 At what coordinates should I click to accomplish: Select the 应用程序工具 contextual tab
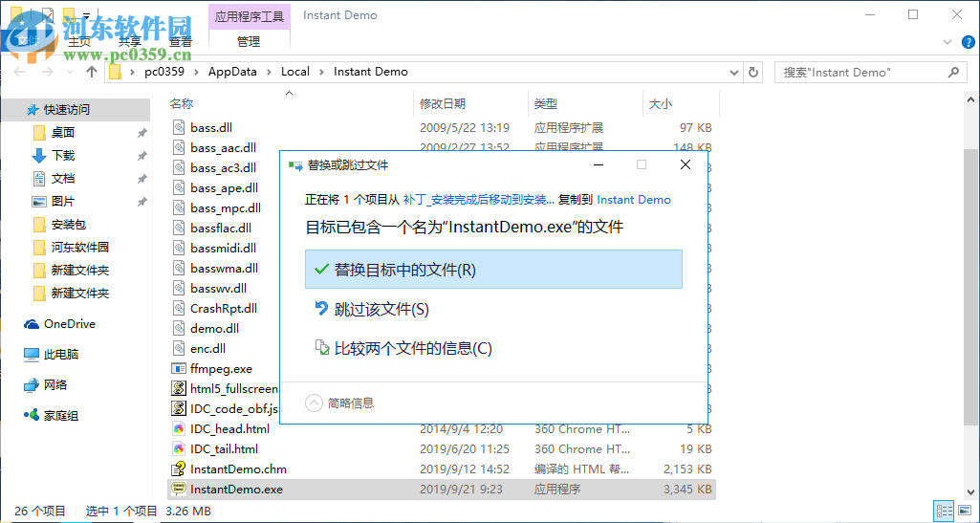click(250, 15)
